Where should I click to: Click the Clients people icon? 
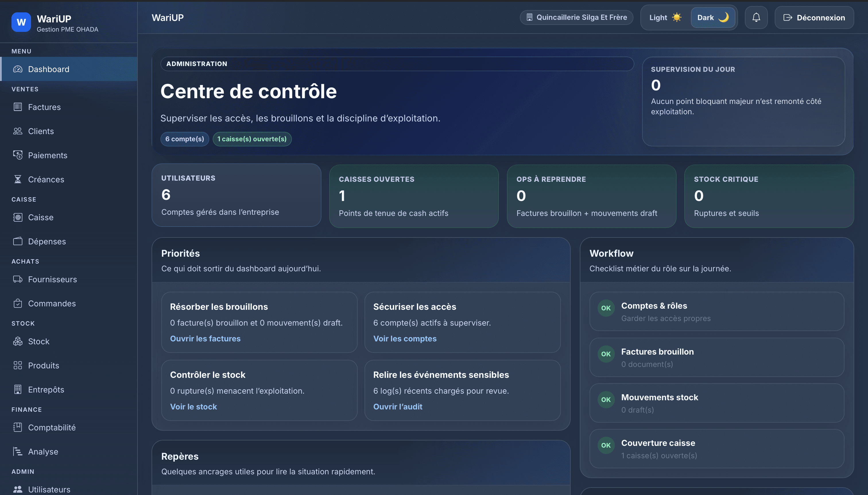[18, 131]
